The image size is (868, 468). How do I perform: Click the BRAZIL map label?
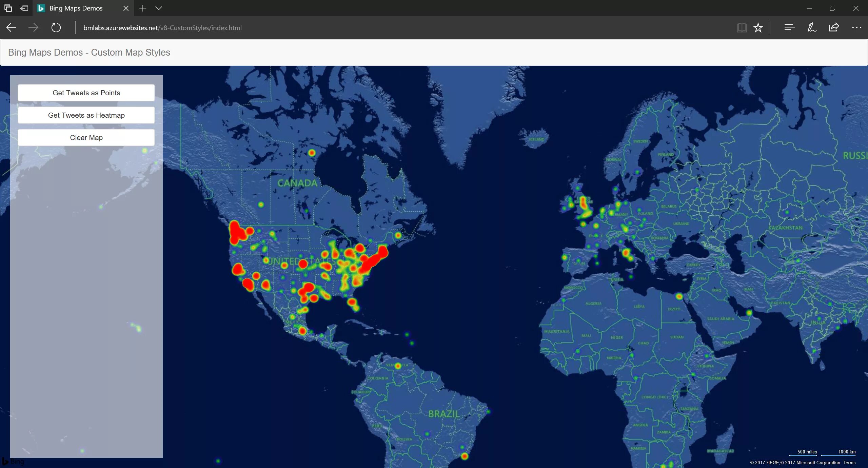[444, 414]
